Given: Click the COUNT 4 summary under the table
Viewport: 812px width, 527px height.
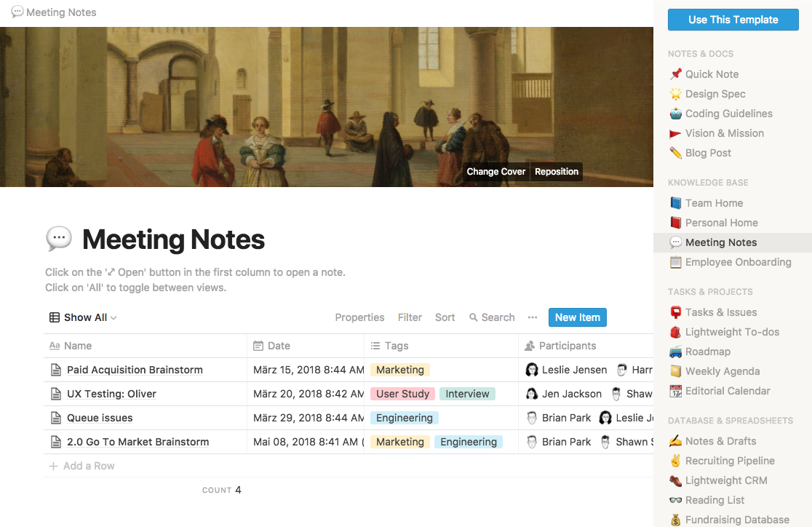Looking at the screenshot, I should pos(222,490).
